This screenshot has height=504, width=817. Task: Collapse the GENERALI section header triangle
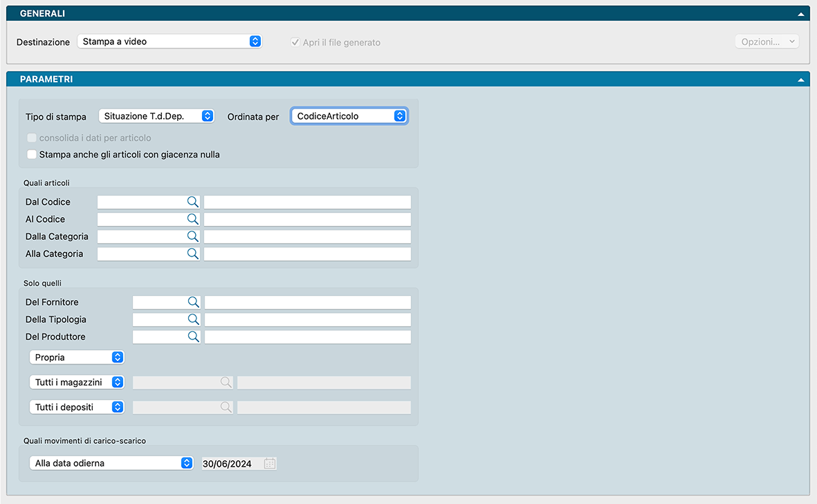(x=801, y=14)
